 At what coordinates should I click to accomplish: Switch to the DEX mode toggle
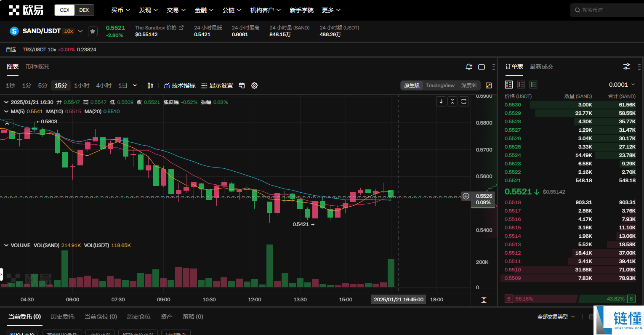coord(84,10)
